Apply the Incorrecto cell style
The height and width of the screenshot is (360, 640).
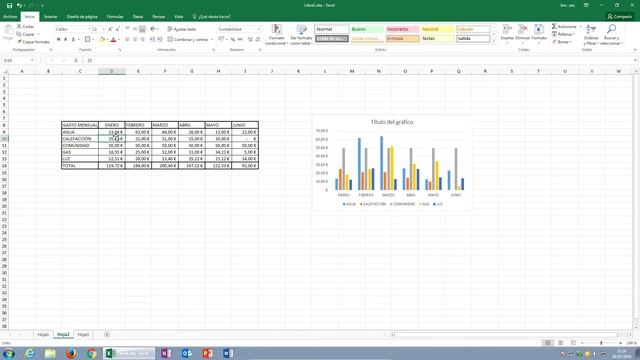click(x=402, y=29)
